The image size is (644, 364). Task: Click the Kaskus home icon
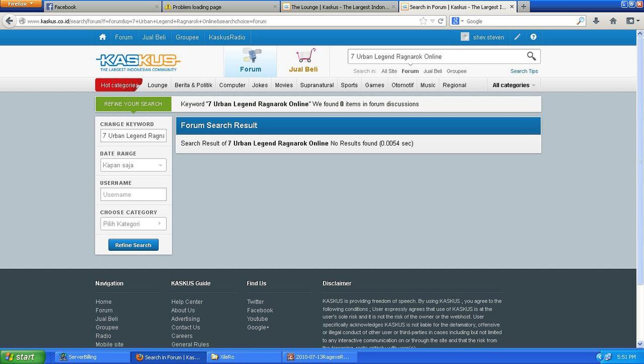pos(103,37)
